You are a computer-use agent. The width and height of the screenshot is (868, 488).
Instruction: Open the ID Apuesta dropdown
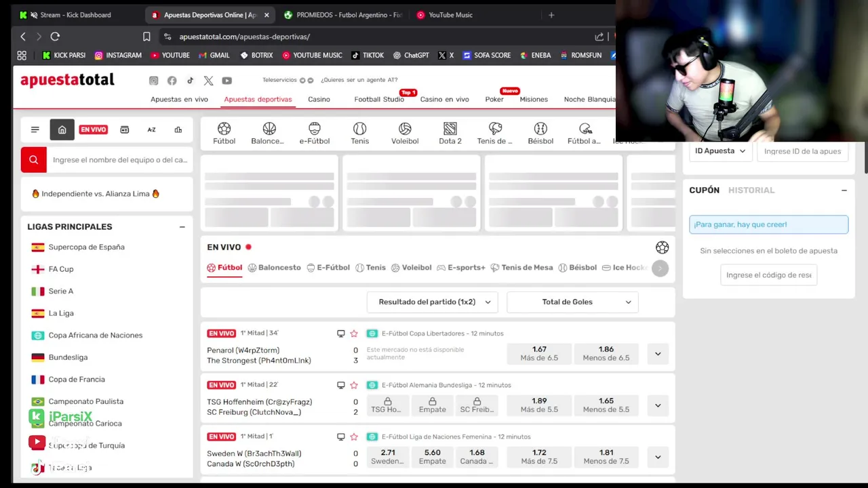click(x=720, y=151)
